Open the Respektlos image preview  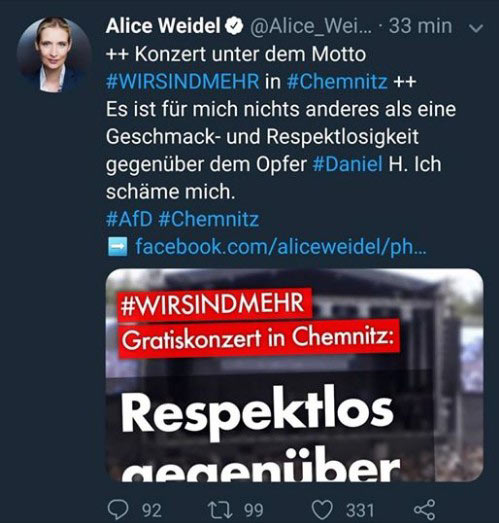pos(295,375)
